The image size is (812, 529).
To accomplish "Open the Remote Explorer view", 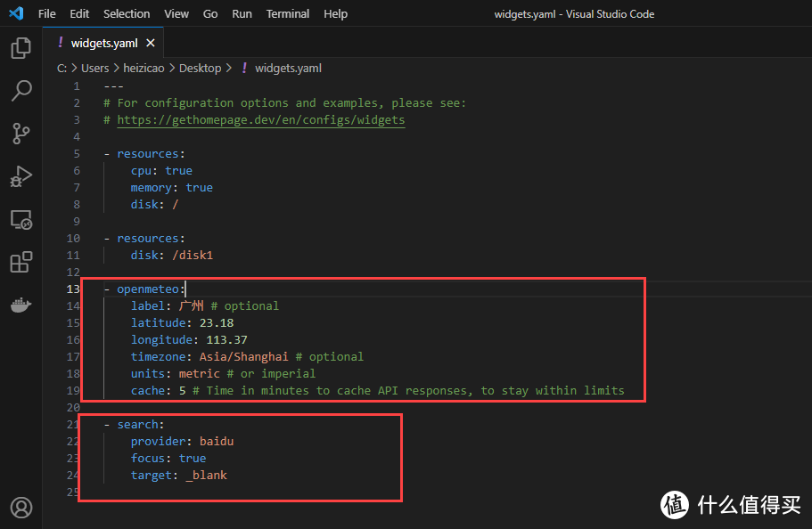I will pos(21,219).
